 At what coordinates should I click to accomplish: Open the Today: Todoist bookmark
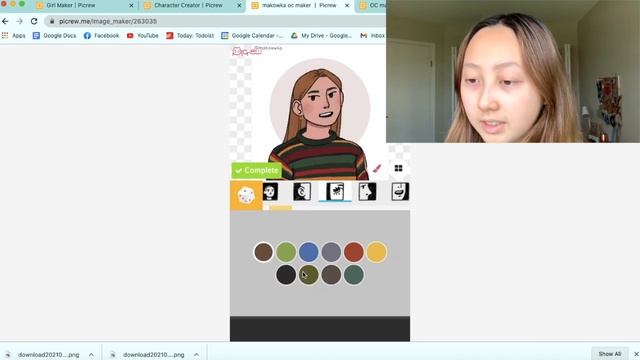[x=190, y=36]
